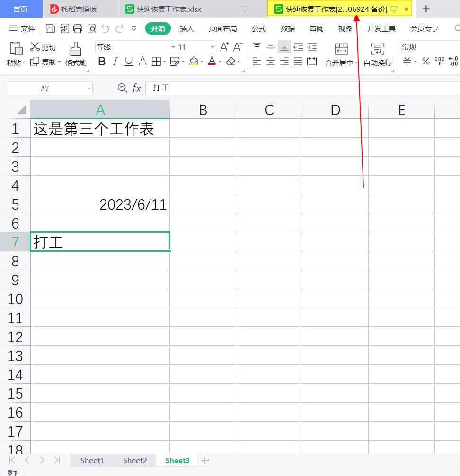
Task: Click the Print icon
Action: tap(78, 28)
